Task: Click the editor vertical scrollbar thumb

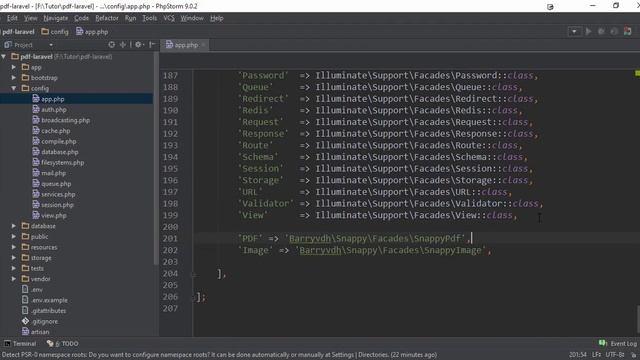Action: tap(638, 319)
